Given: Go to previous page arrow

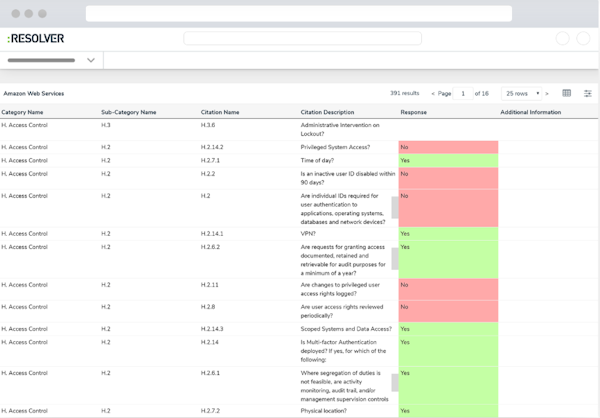Looking at the screenshot, I should pyautogui.click(x=433, y=93).
